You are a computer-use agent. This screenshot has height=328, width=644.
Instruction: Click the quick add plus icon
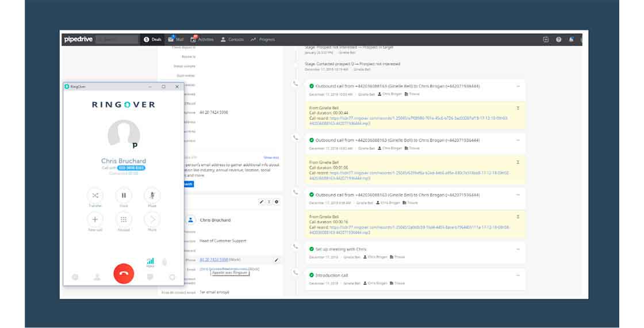coord(546,40)
